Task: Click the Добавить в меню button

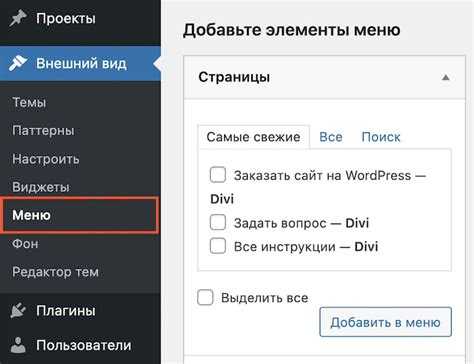Action: point(385,322)
